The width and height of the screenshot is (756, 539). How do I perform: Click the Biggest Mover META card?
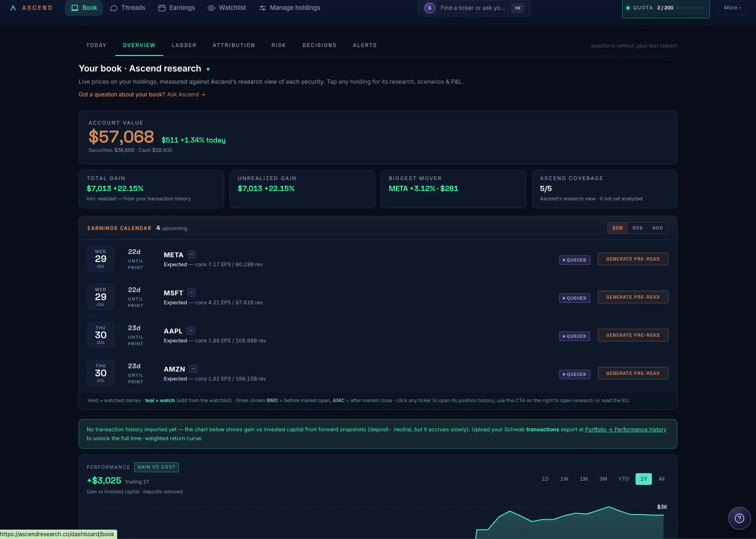(453, 189)
